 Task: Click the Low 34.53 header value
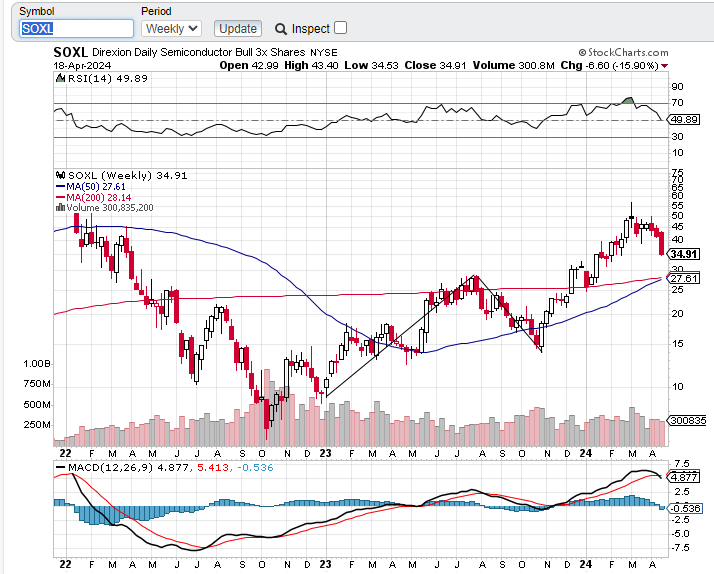click(x=372, y=66)
